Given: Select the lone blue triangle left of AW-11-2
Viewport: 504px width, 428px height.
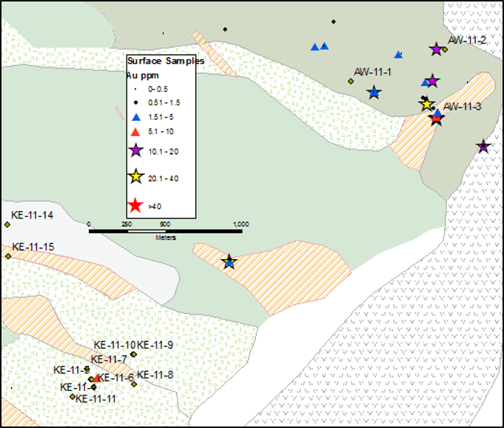Looking at the screenshot, I should coord(398,55).
